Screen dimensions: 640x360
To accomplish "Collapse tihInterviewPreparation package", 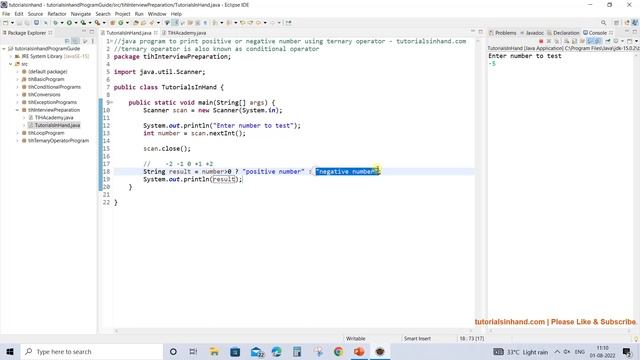I will click(x=17, y=110).
